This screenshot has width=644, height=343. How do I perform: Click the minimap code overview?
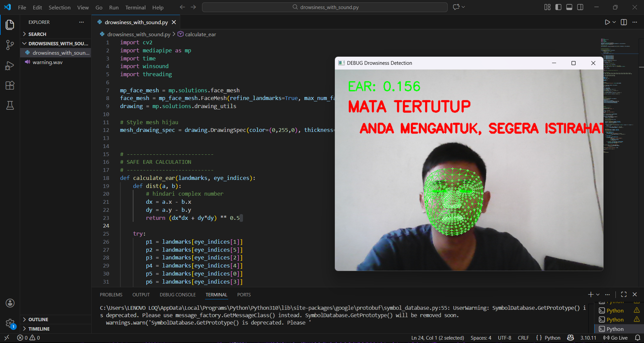pyautogui.click(x=617, y=94)
